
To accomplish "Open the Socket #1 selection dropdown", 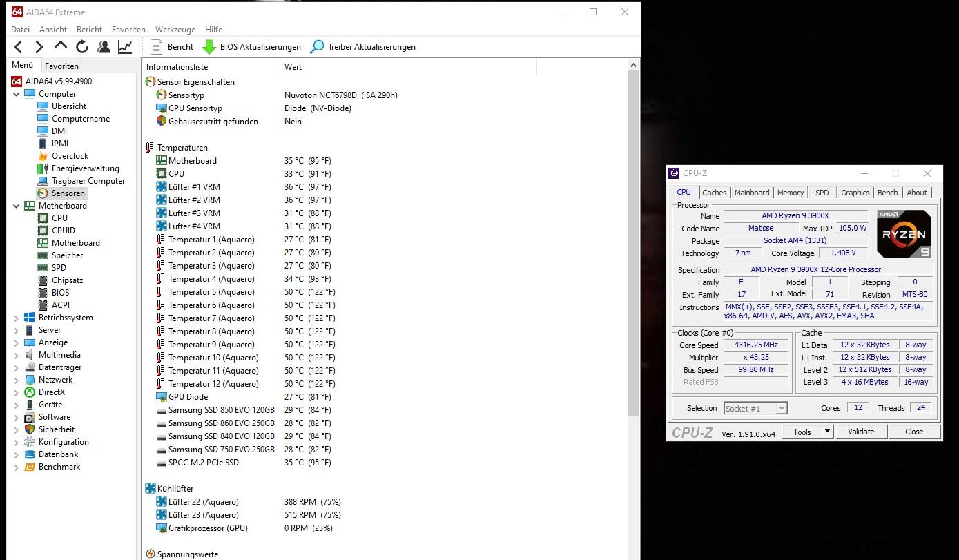I will click(x=755, y=409).
